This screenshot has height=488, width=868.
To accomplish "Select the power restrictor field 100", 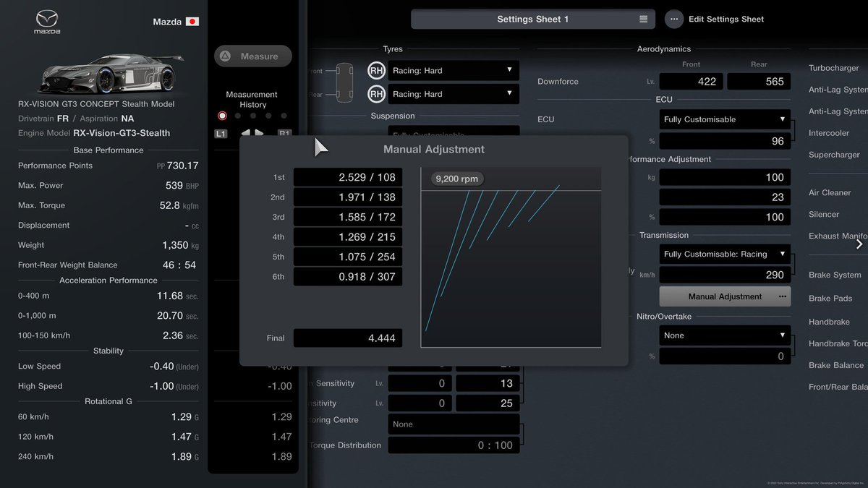I will (725, 217).
